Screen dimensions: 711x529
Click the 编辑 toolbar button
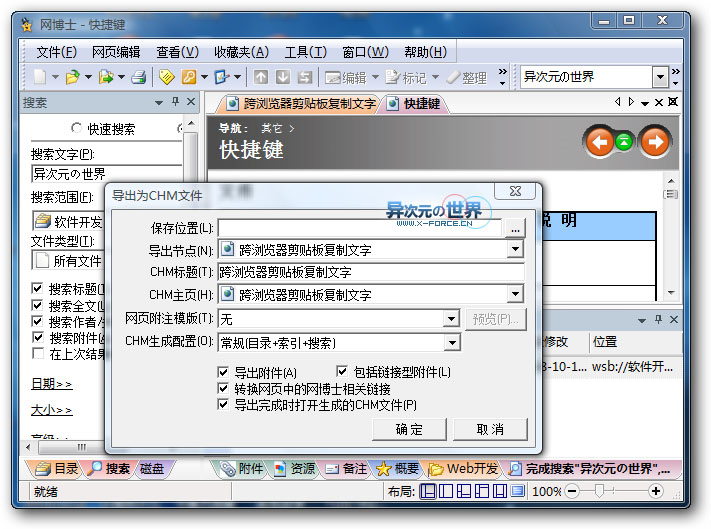(x=346, y=78)
